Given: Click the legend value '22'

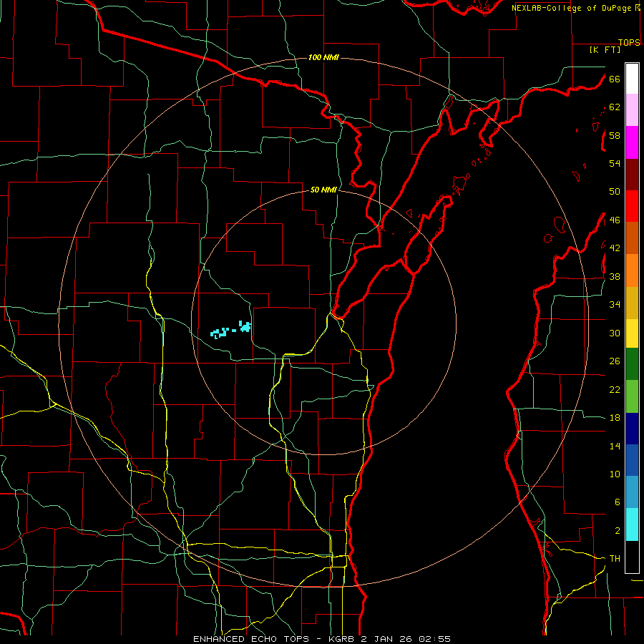Looking at the screenshot, I should tap(615, 389).
